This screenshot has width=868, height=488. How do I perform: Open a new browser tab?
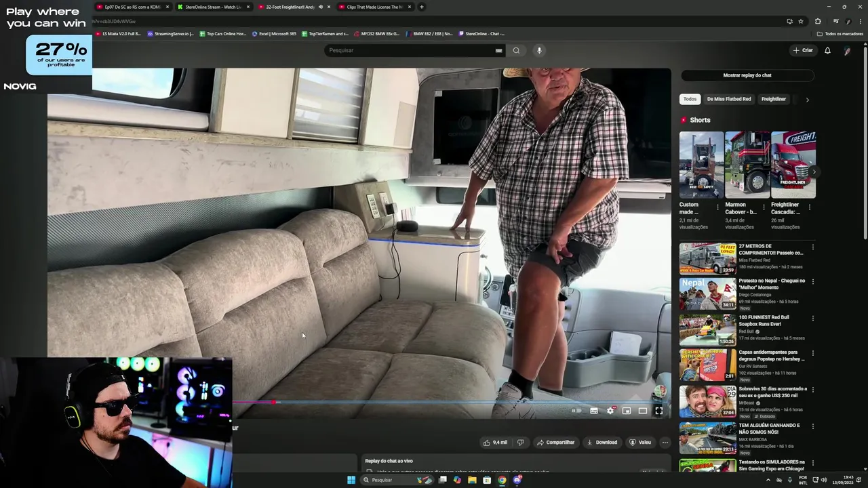[x=421, y=7]
